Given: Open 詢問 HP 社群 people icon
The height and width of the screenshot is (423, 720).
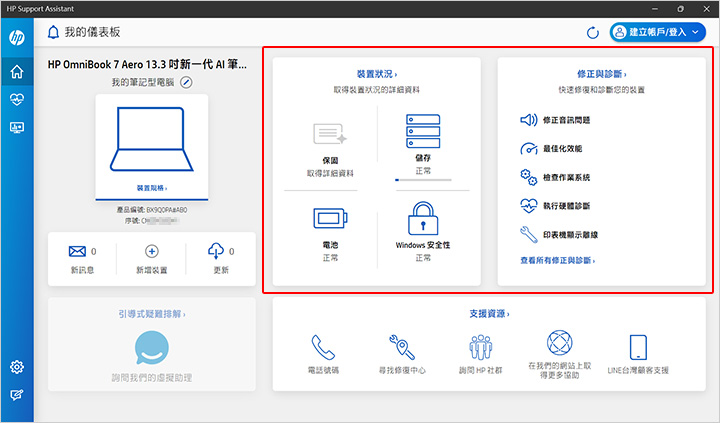Looking at the screenshot, I should pos(480,347).
